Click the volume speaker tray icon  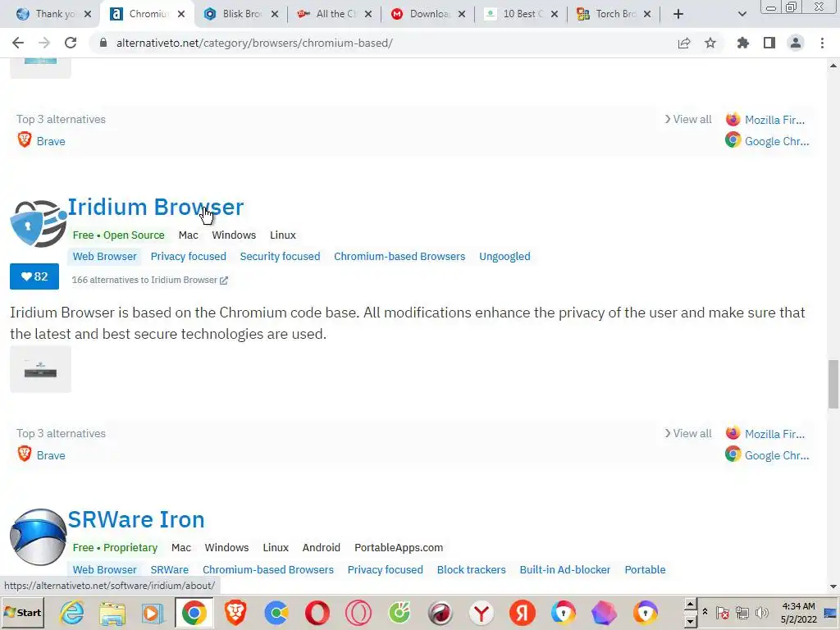coord(760,612)
